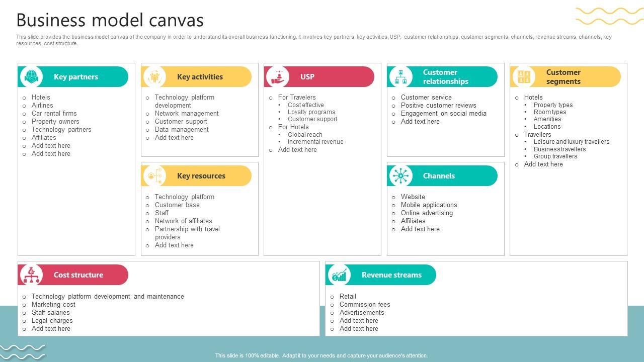Select the Key activities people icon
Screen dimensions: 644x362
154,77
